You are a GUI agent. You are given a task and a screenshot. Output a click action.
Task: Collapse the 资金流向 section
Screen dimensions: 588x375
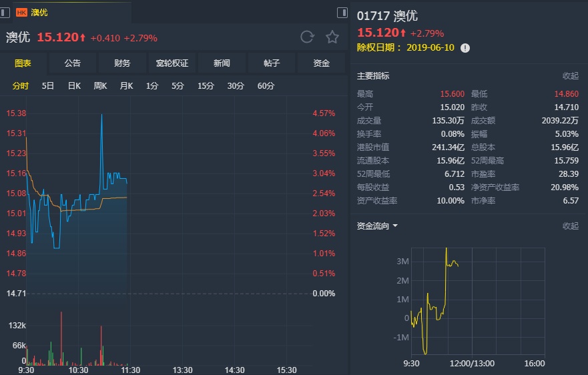click(x=571, y=226)
